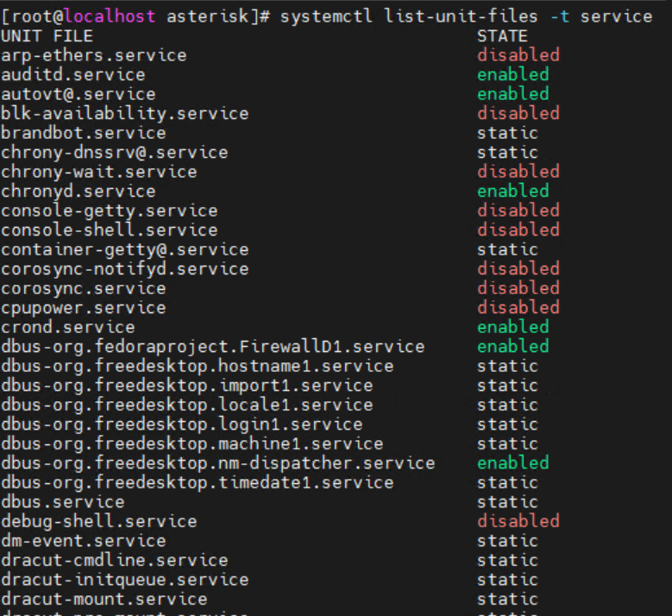Click the dracut-mount.service entry
Image resolution: width=672 pixels, height=616 pixels.
(104, 599)
